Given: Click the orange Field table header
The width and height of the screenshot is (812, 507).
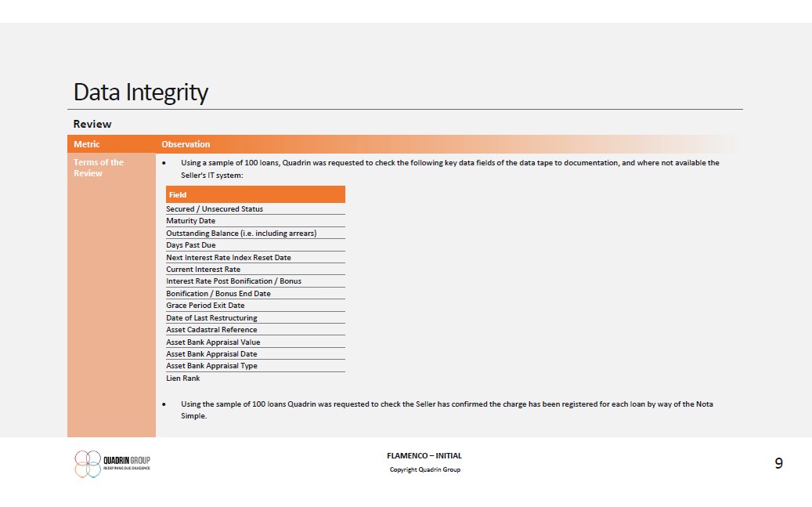Looking at the screenshot, I should [254, 194].
